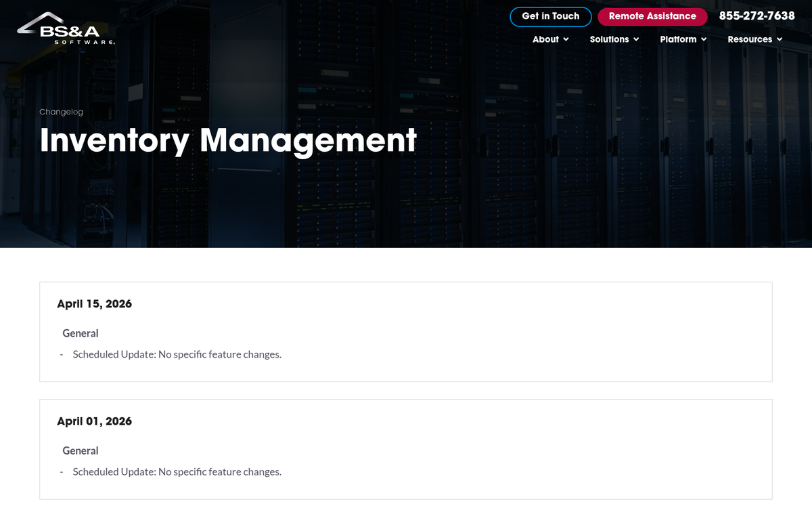
Task: Launch Remote Assistance
Action: (652, 16)
